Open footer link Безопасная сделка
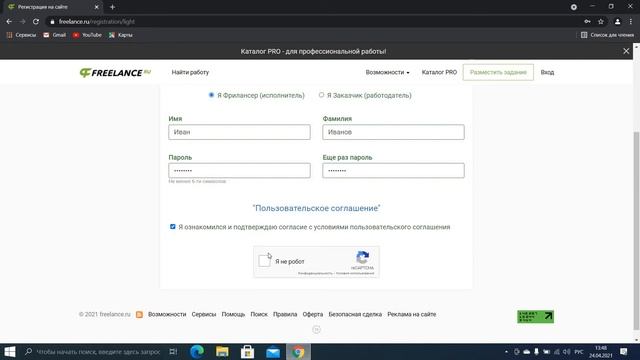Viewport: 640px width, 360px height. tap(355, 314)
